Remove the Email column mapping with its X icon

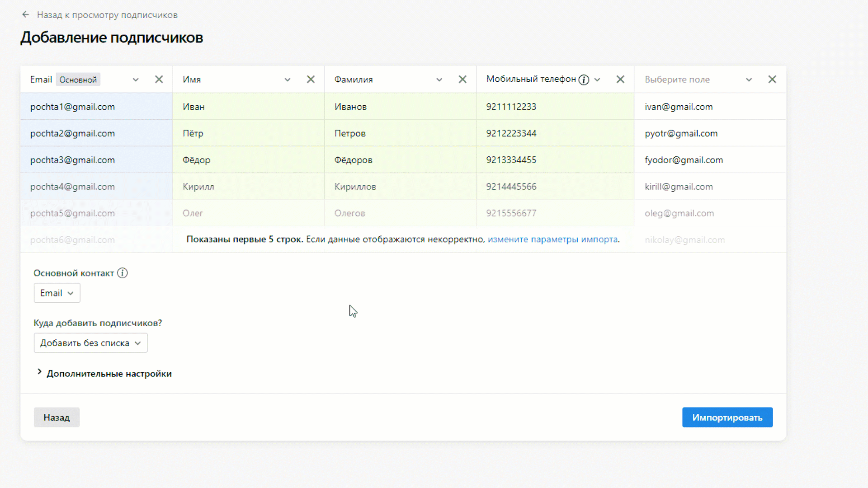coord(159,79)
